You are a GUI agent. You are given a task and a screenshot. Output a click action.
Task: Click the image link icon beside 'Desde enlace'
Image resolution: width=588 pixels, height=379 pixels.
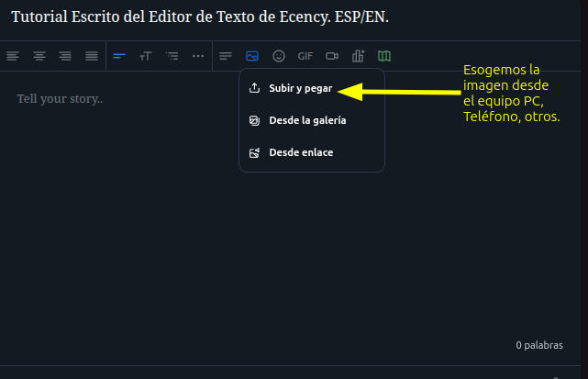[x=254, y=152]
